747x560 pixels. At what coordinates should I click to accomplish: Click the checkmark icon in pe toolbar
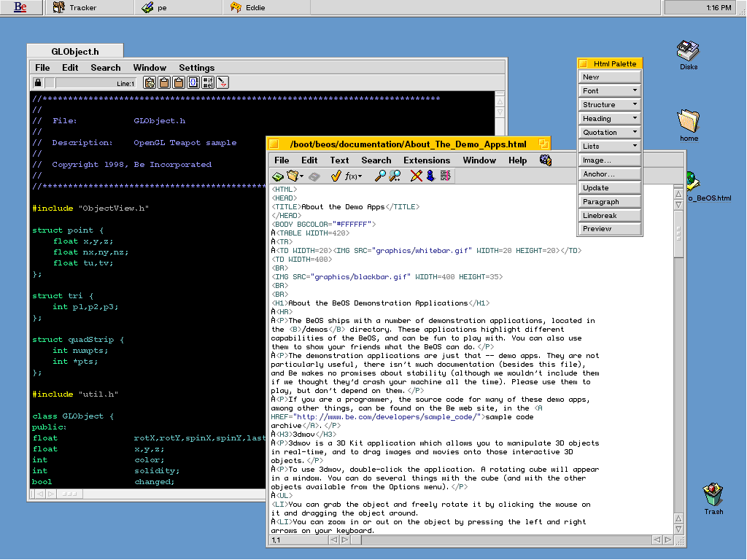[336, 176]
